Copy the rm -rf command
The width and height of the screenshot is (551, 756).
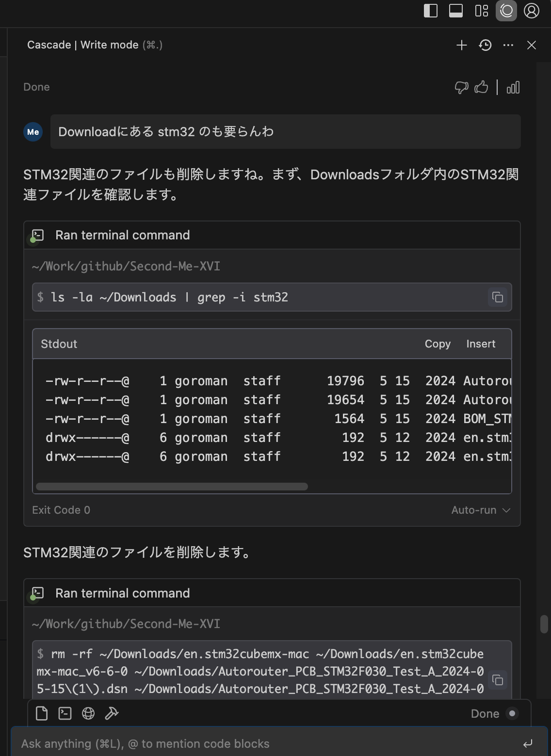(498, 680)
